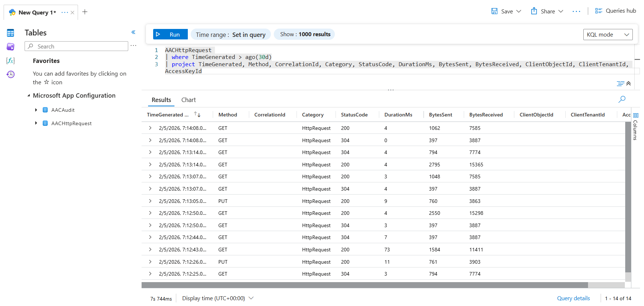Add a new query tab with plus

85,12
